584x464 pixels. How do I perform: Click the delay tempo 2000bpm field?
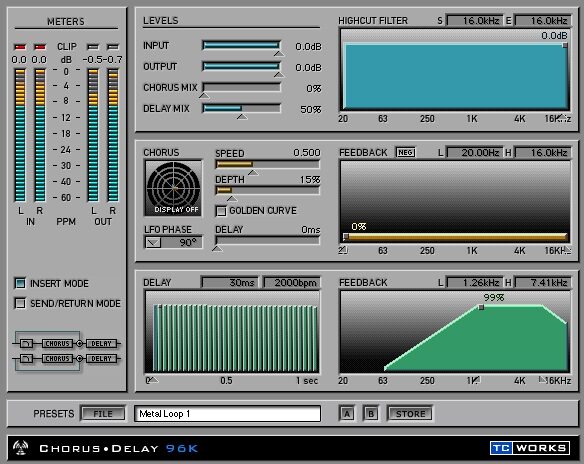(x=292, y=283)
